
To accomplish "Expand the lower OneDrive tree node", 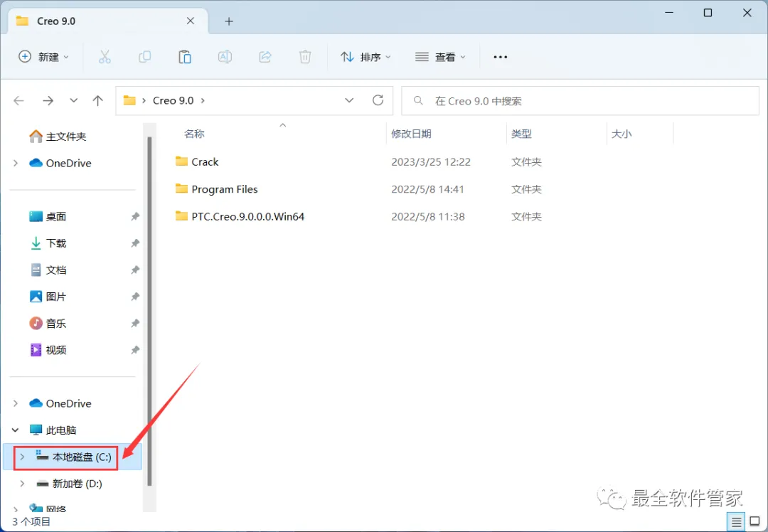I will point(16,403).
